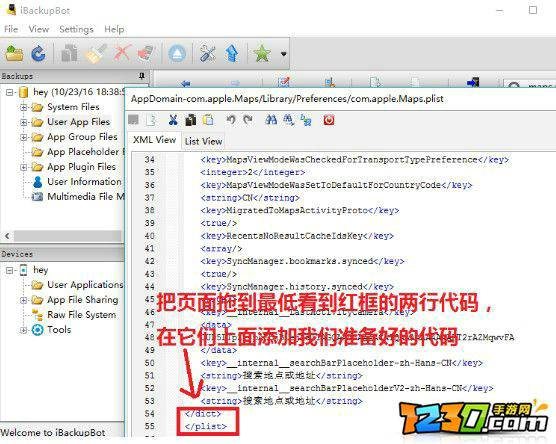Expand the User App Files folder
Viewport: 556px width, 444px height.
click(24, 122)
